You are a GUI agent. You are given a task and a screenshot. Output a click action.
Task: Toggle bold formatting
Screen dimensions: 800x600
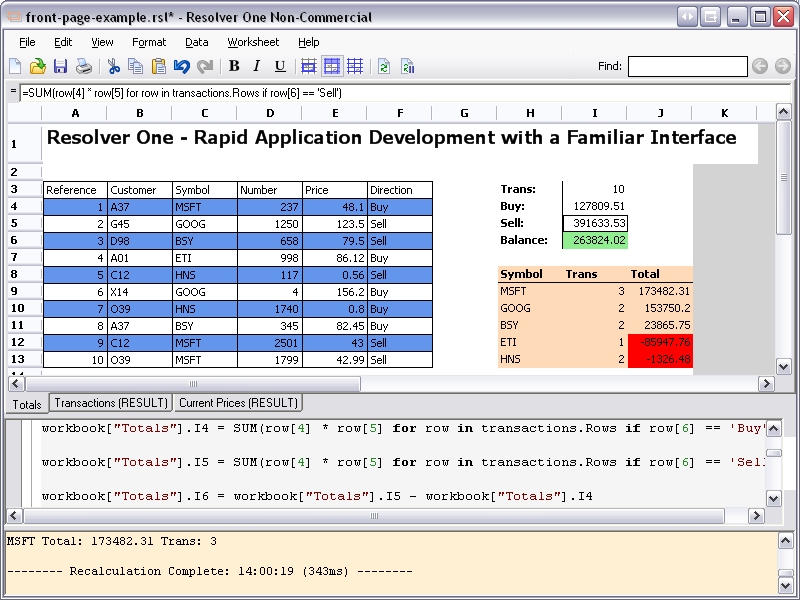tap(234, 66)
